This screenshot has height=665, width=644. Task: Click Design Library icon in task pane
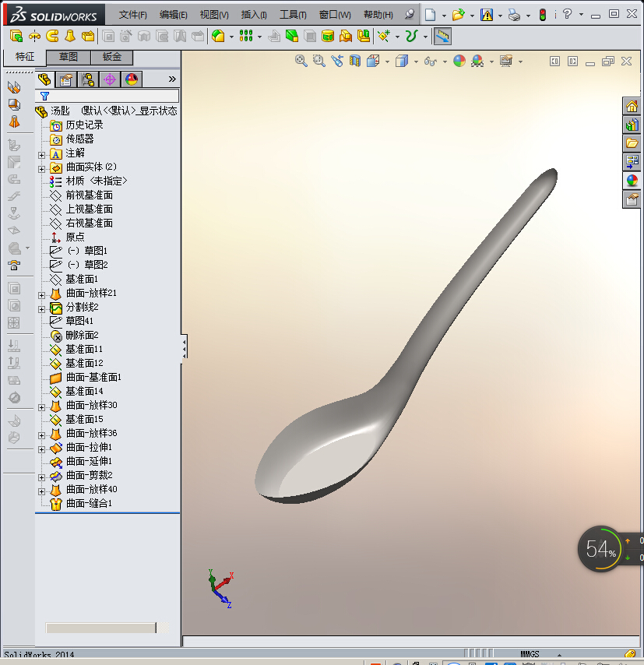[632, 125]
